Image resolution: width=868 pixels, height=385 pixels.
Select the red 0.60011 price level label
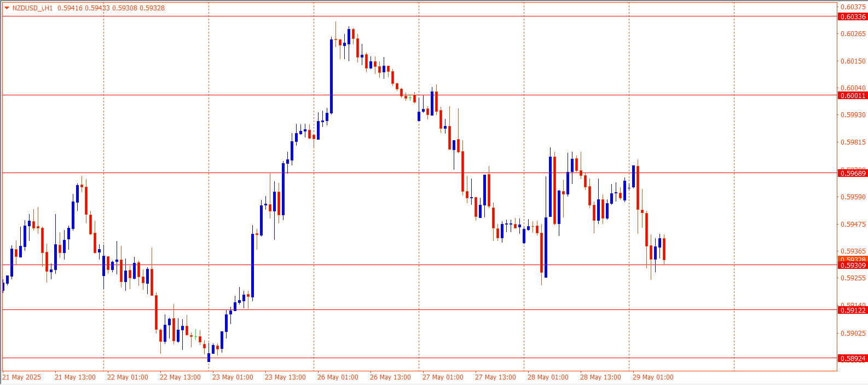pos(853,95)
